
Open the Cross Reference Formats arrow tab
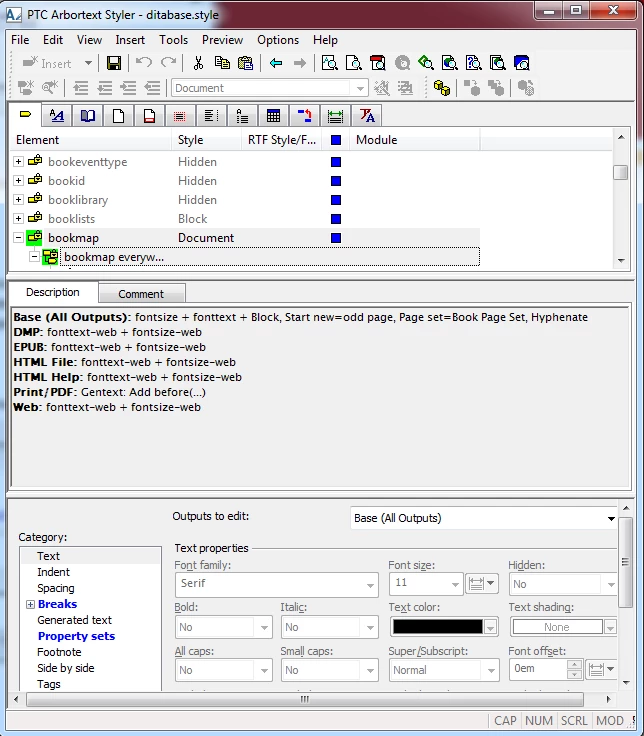pyautogui.click(x=304, y=115)
